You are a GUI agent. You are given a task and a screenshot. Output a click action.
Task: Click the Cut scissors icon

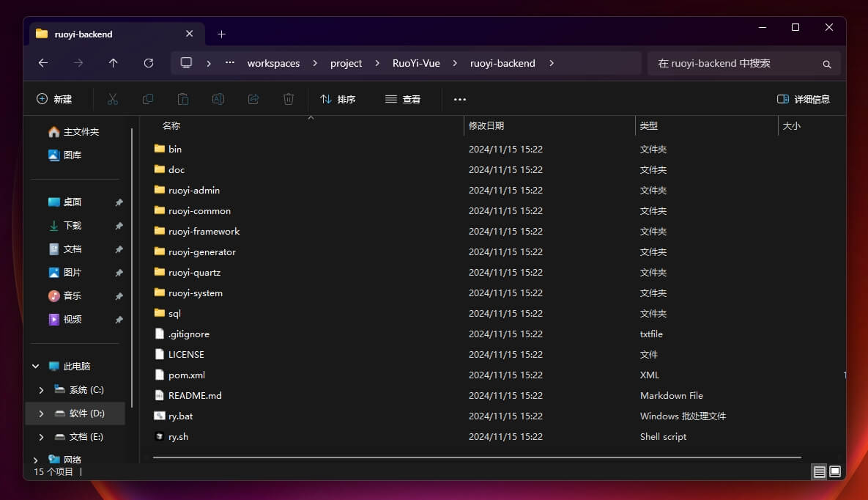click(x=112, y=99)
